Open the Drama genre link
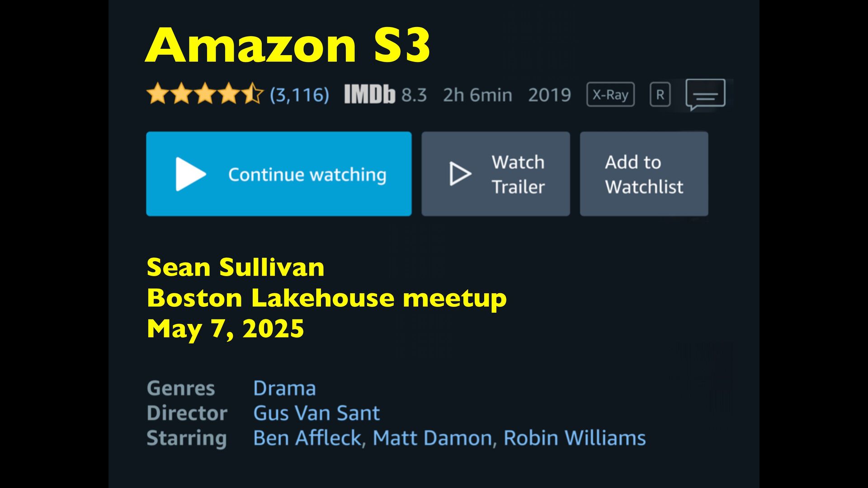This screenshot has width=868, height=488. [x=284, y=388]
